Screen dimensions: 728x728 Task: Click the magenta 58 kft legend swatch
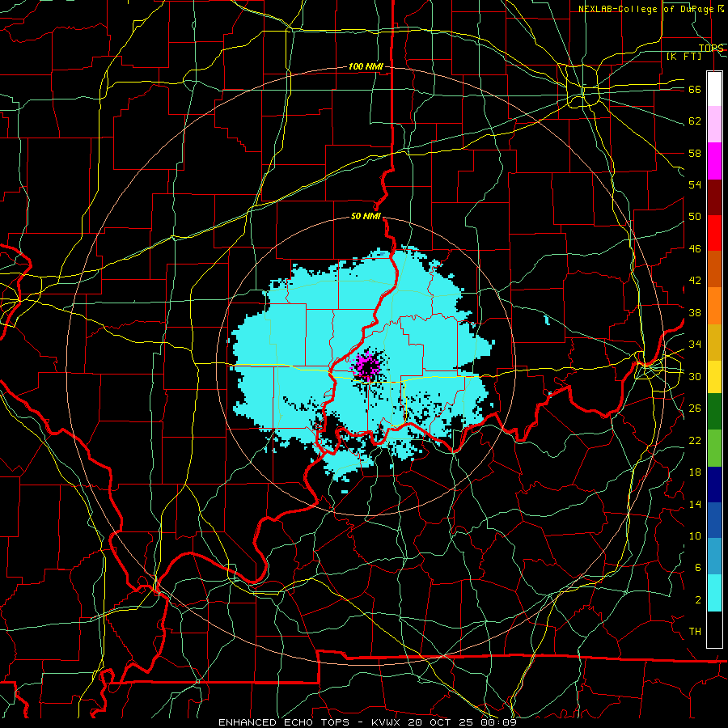[714, 160]
